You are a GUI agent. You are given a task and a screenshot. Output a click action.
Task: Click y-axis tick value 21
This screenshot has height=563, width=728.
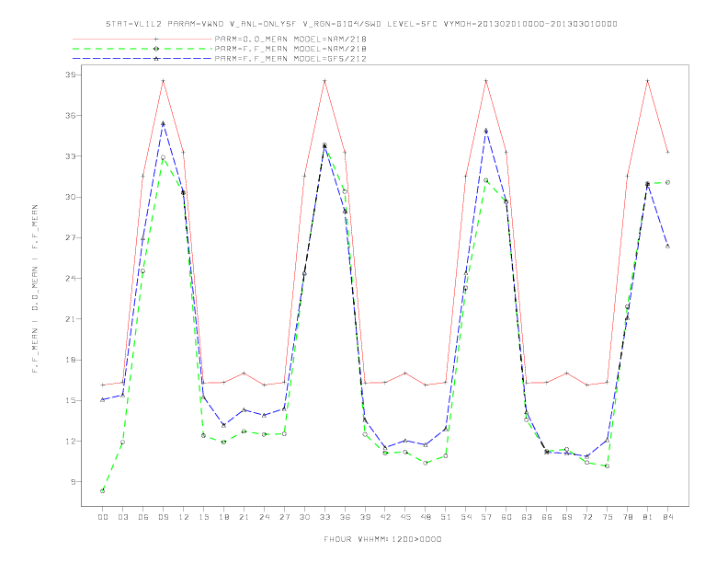(70, 319)
